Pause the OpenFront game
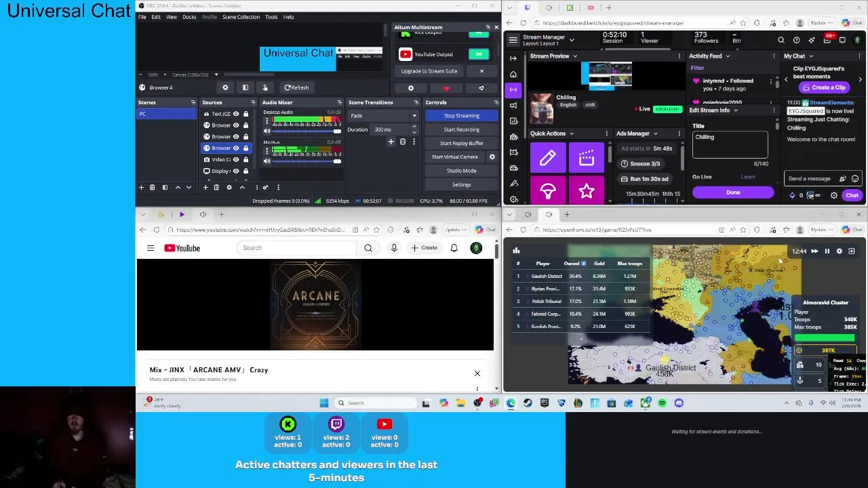Viewport: 868px width, 488px height. 827,251
